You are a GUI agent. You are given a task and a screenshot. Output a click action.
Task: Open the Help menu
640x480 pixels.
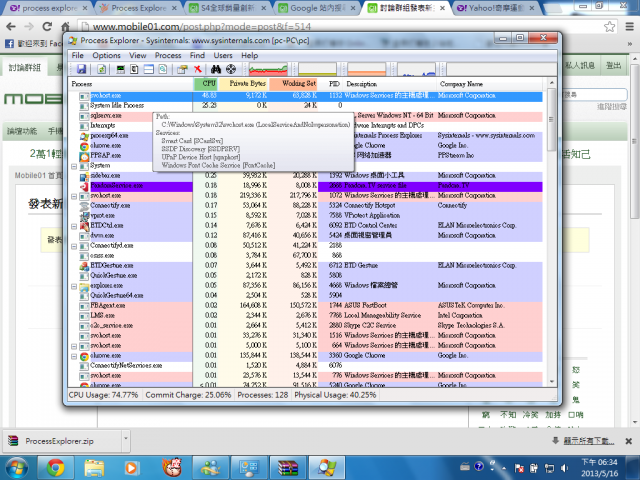click(249, 56)
